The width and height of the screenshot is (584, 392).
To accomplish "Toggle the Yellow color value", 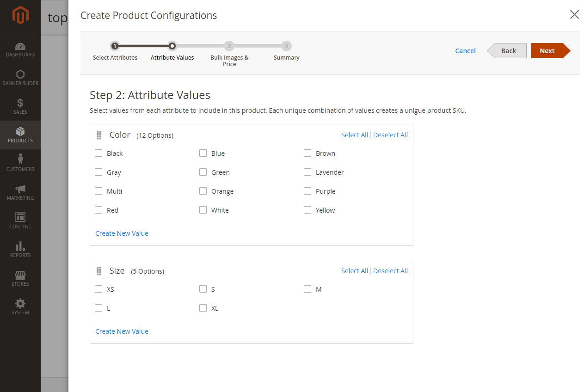I will click(x=307, y=209).
